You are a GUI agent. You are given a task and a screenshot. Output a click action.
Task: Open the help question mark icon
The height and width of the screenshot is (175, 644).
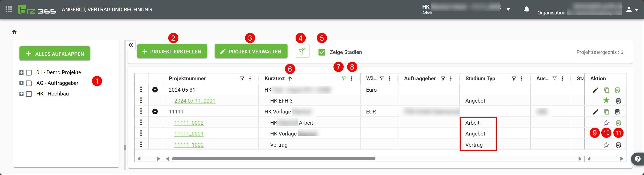tap(638, 159)
